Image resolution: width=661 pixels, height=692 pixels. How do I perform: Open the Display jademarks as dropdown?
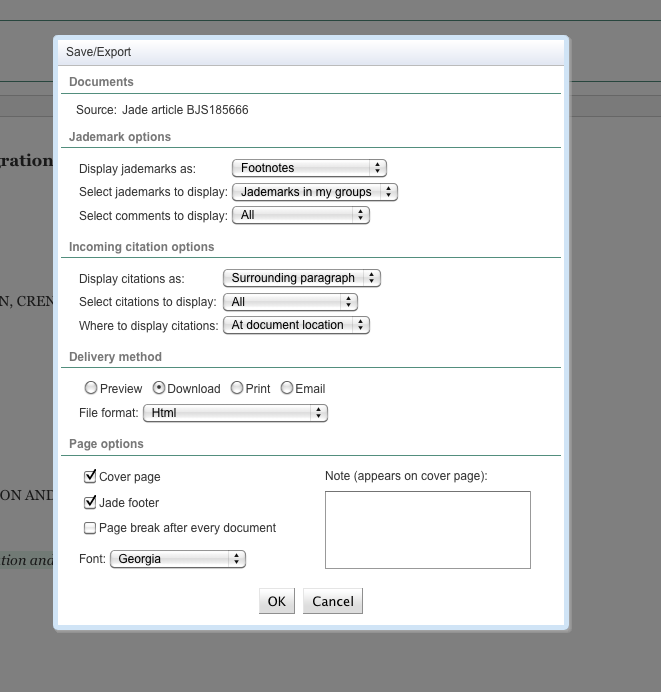(308, 169)
